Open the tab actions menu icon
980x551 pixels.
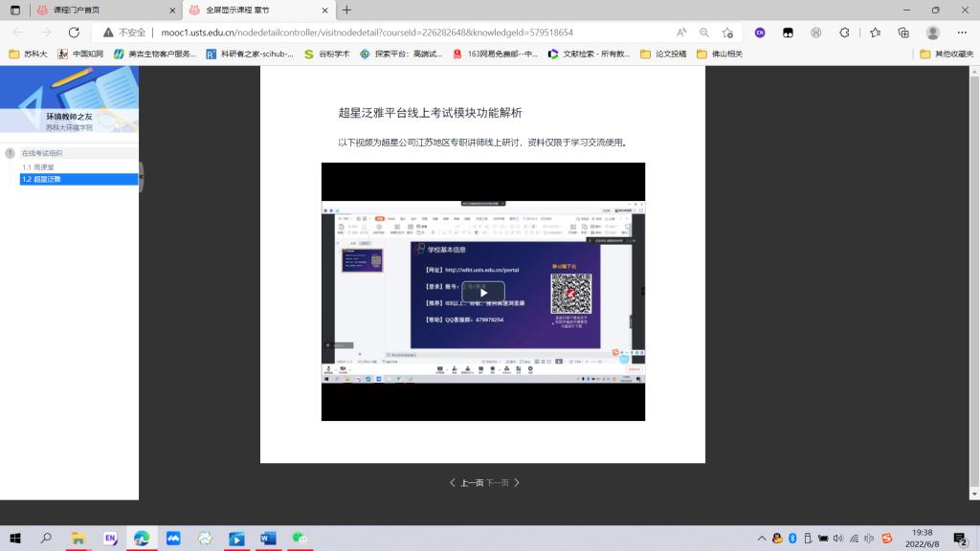click(15, 10)
